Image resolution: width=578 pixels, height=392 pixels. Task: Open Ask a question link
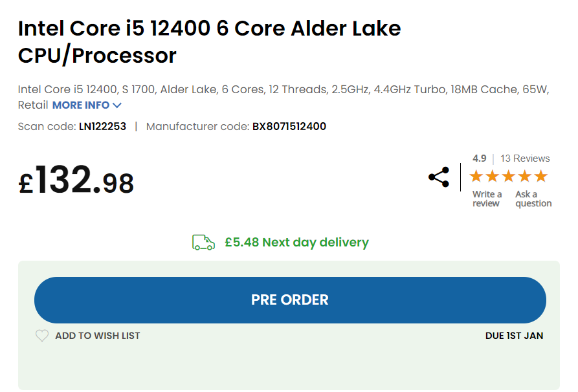pos(533,199)
